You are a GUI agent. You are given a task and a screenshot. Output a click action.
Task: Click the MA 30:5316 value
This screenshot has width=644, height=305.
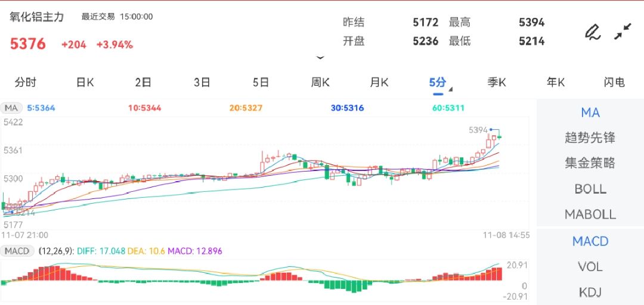point(348,108)
